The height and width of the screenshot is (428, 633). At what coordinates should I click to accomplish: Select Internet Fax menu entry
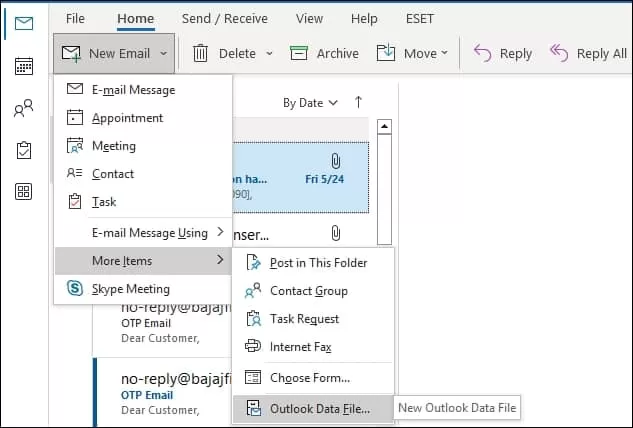(313, 346)
